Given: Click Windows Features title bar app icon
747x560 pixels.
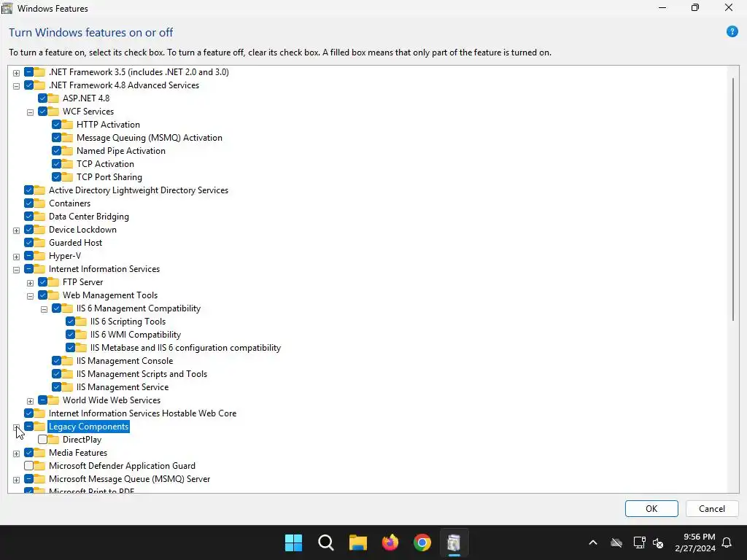Looking at the screenshot, I should coord(7,8).
